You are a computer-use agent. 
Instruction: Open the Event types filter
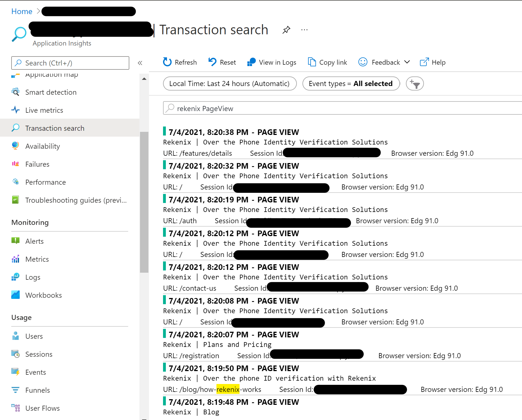pyautogui.click(x=351, y=84)
